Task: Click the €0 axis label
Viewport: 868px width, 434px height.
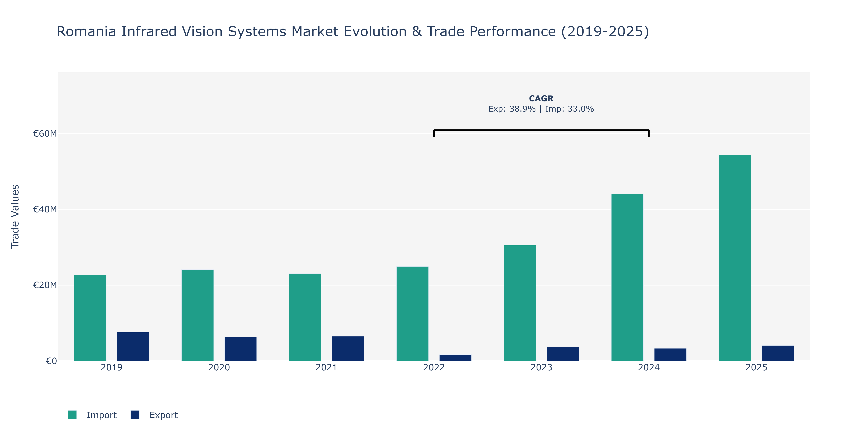Action: [51, 361]
